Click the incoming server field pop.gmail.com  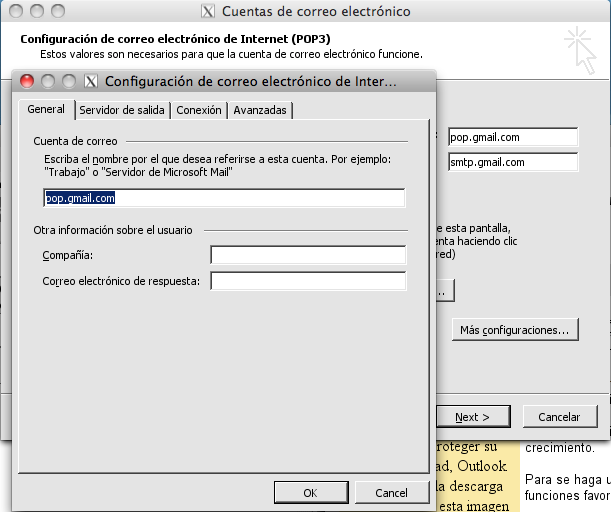tap(512, 137)
